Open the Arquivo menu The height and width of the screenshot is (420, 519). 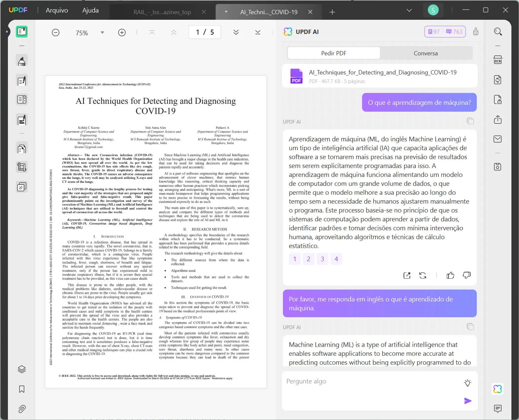click(x=57, y=10)
